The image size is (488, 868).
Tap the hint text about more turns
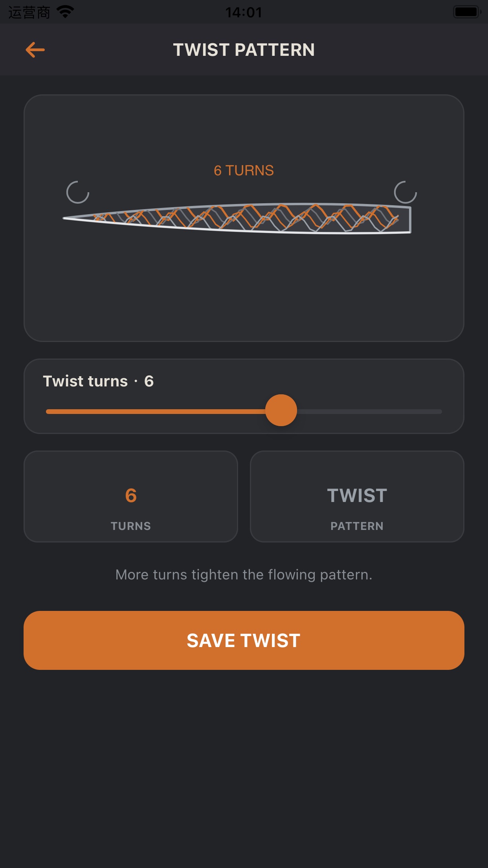tap(244, 575)
